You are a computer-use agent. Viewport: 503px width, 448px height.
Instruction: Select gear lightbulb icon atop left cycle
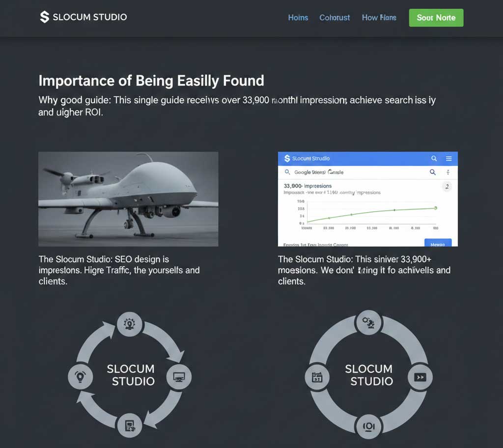pyautogui.click(x=130, y=324)
